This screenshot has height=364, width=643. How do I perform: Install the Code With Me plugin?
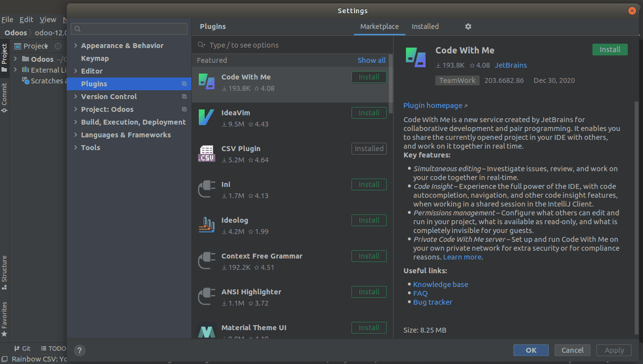coord(610,50)
